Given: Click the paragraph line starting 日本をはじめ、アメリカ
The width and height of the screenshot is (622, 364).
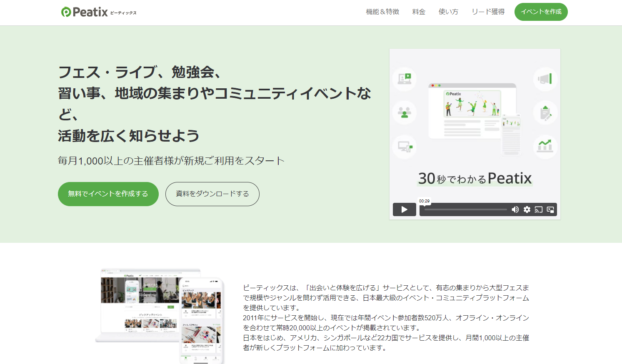Looking at the screenshot, I should pos(386,338).
